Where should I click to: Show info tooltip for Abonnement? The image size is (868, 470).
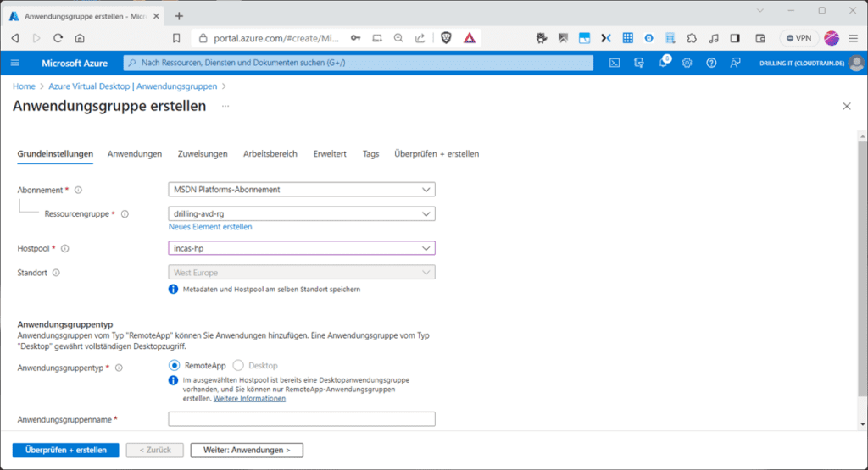[78, 191]
